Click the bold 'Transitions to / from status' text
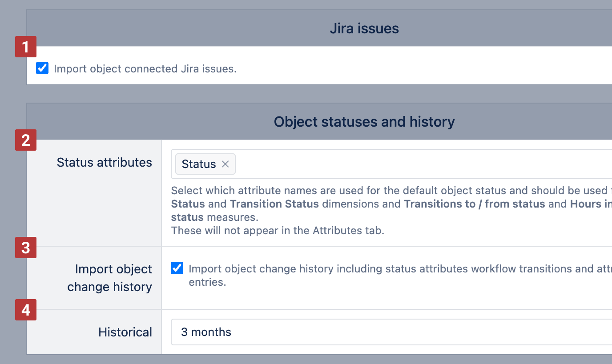This screenshot has width=612, height=364. click(474, 204)
